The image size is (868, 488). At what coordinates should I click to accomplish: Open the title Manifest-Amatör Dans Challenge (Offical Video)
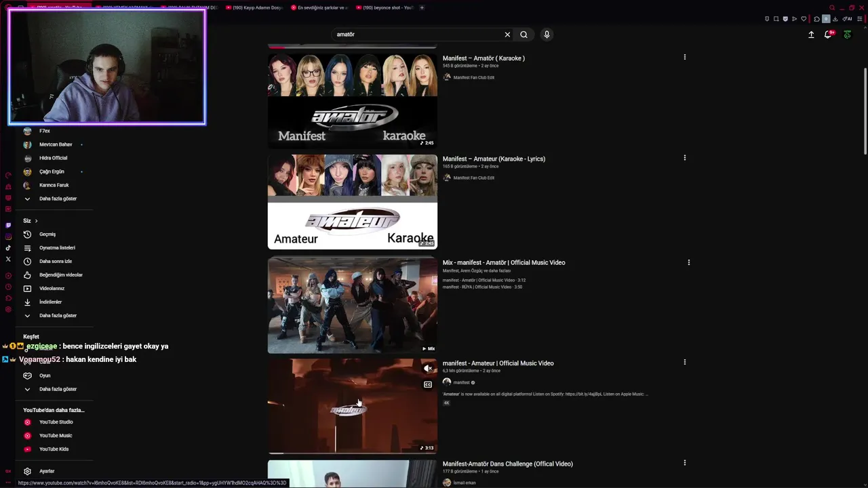[x=508, y=464]
